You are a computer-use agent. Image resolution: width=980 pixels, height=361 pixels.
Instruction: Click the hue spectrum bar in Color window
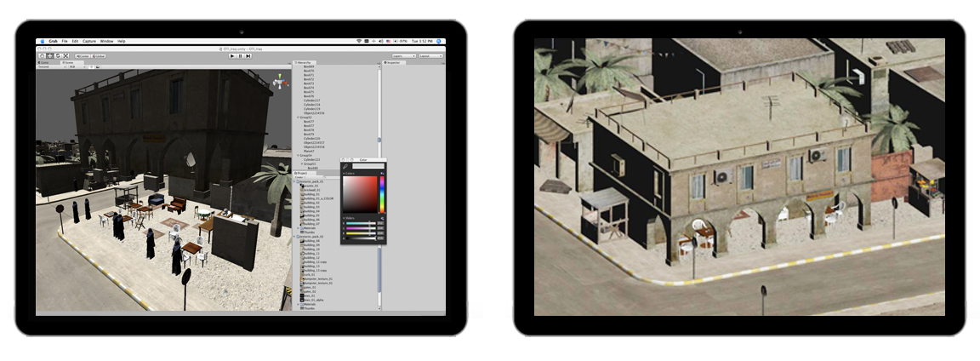tap(382, 192)
